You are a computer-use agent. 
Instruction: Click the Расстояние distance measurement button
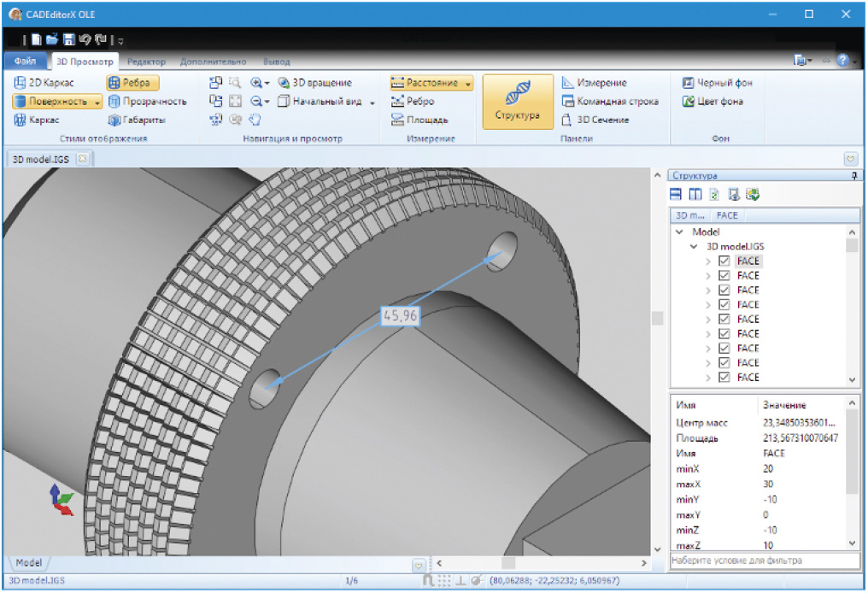click(425, 83)
